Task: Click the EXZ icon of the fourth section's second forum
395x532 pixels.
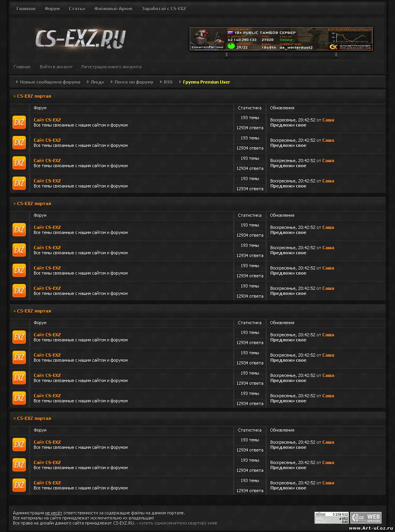Action: tap(19, 465)
